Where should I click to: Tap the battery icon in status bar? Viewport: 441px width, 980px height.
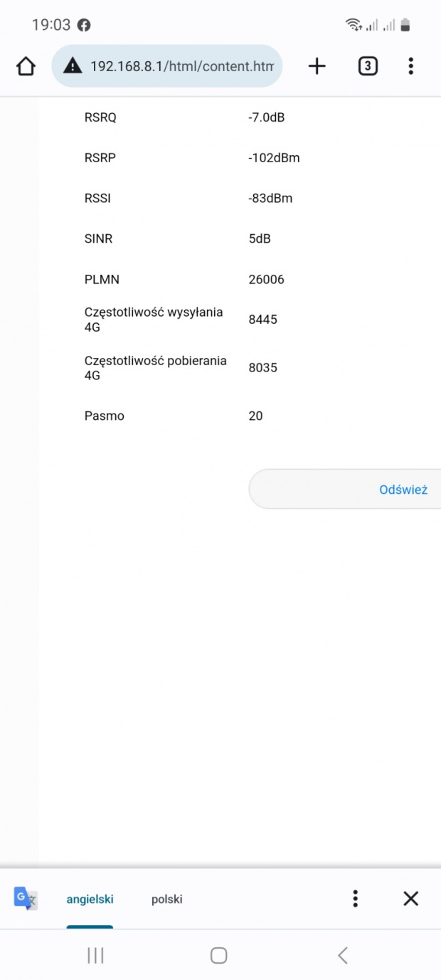(x=405, y=26)
